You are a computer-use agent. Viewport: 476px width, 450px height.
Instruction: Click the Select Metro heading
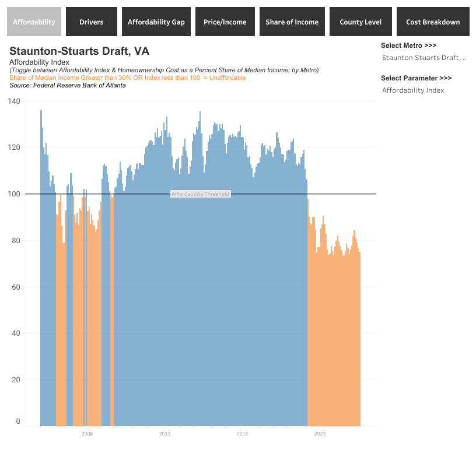tap(408, 45)
